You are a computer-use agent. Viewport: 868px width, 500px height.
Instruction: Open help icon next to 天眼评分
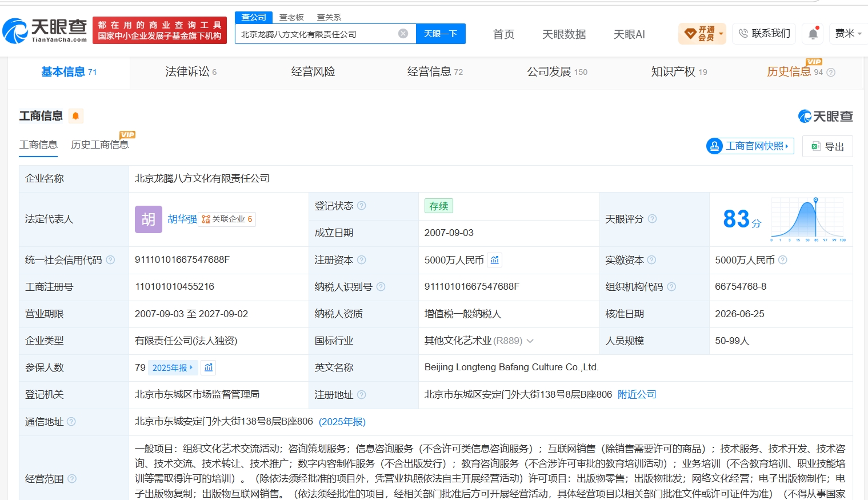(x=652, y=219)
